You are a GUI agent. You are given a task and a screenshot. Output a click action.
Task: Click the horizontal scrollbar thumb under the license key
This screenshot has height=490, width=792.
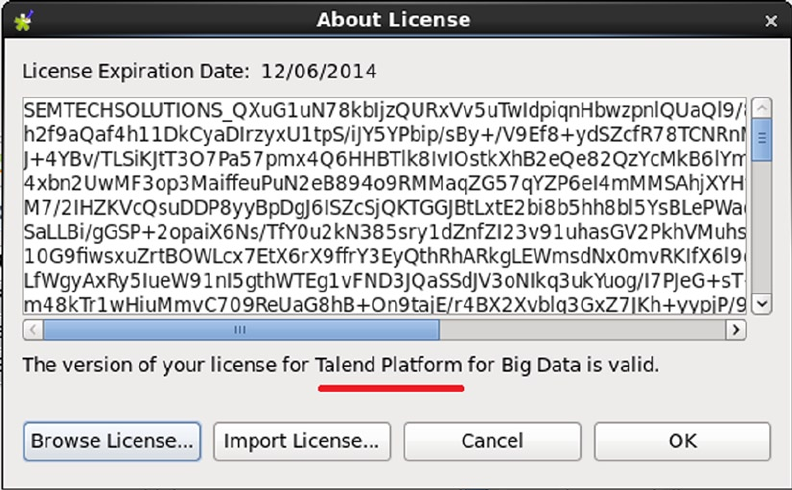(240, 329)
